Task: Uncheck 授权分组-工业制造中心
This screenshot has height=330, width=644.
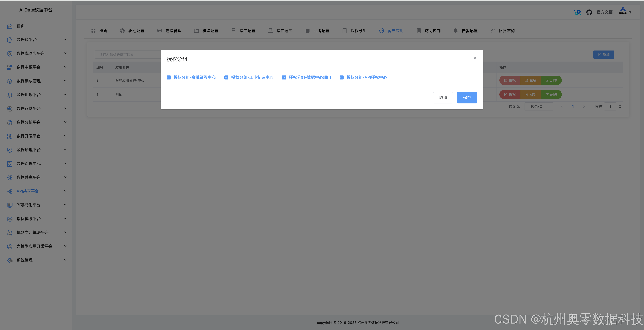Action: click(226, 77)
